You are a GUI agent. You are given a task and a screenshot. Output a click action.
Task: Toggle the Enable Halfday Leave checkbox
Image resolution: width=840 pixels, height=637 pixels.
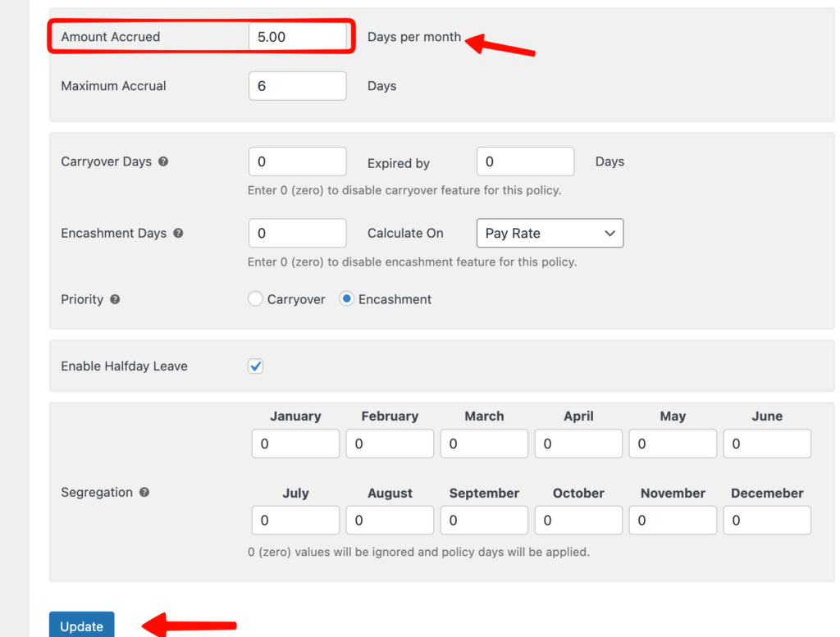[x=256, y=366]
